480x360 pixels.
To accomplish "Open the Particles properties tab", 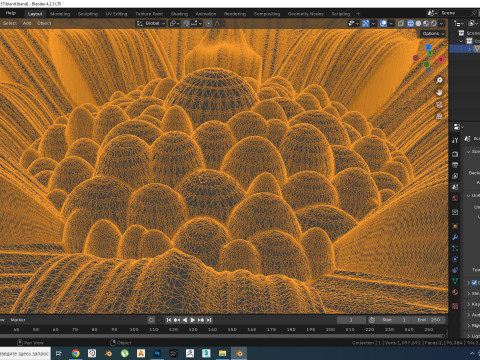I will click(455, 248).
